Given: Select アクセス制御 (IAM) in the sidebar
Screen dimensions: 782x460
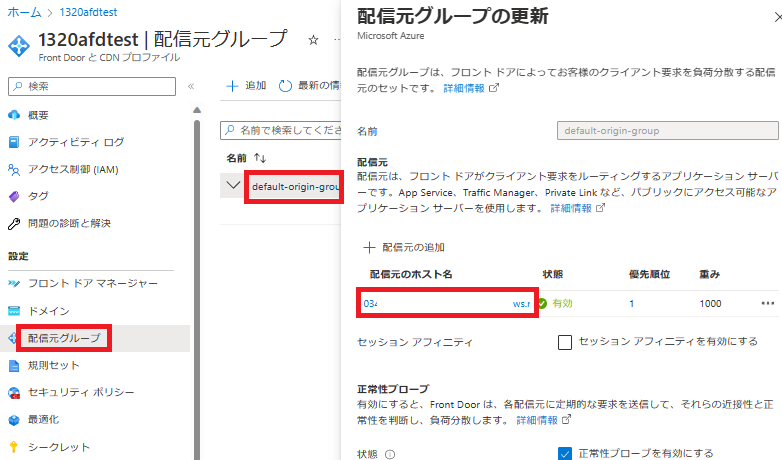Looking at the screenshot, I should coord(72,169).
